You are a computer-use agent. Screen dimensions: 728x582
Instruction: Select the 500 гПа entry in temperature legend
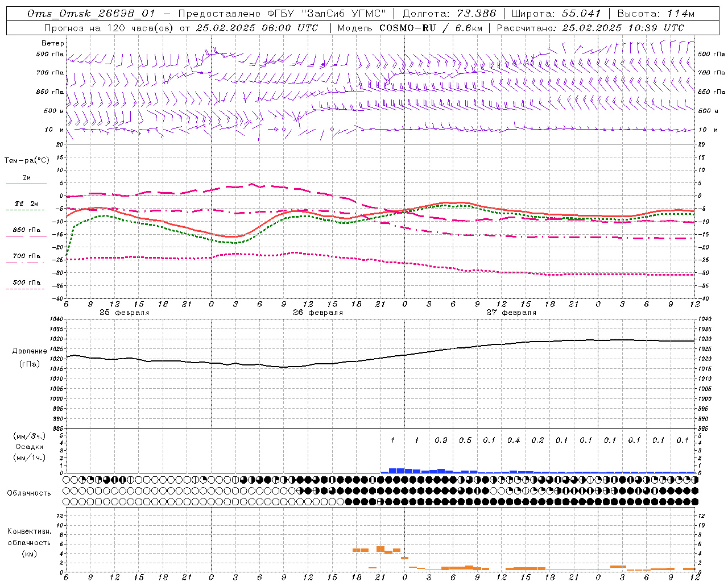(27, 282)
